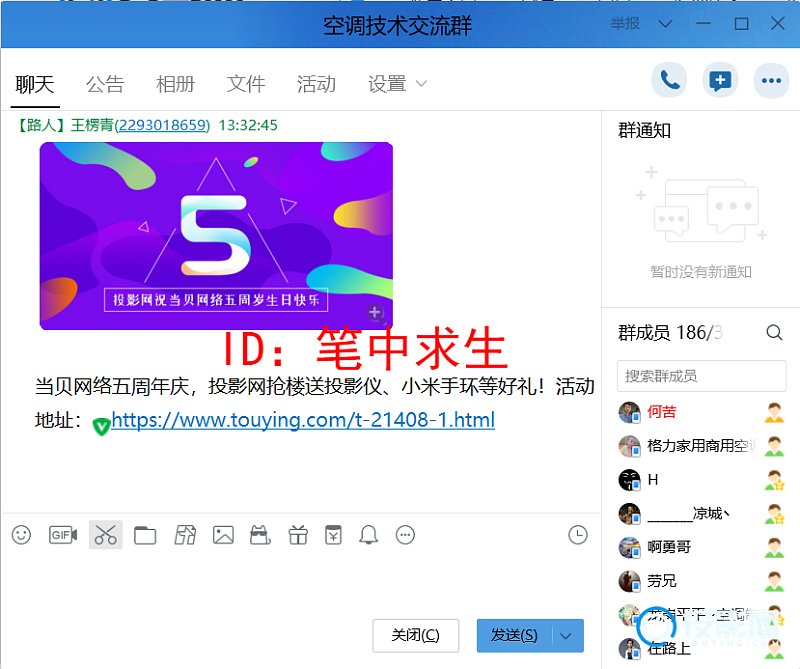Maximize the 空调技术交流群 window
This screenshot has height=669, width=800.
pos(741,23)
